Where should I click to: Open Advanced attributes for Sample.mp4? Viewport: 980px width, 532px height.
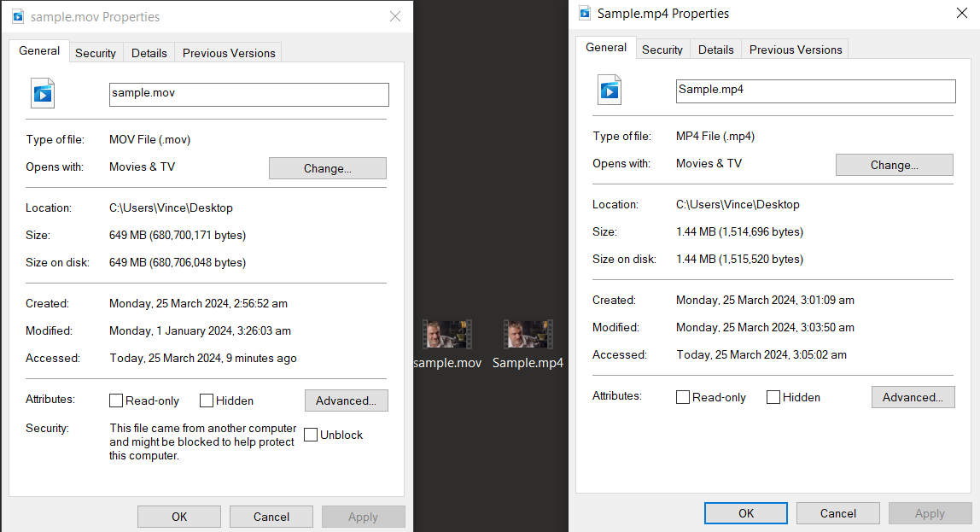913,396
